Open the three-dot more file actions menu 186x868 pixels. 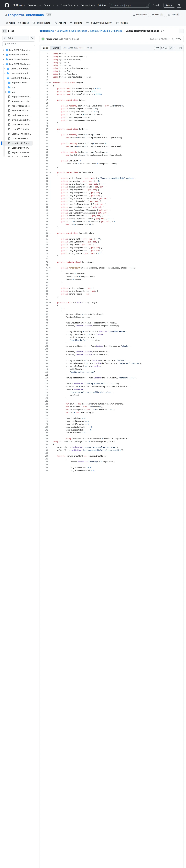tap(181, 31)
